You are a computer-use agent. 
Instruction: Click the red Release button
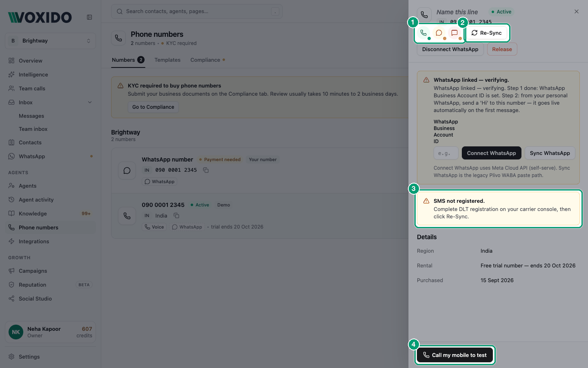tap(502, 49)
